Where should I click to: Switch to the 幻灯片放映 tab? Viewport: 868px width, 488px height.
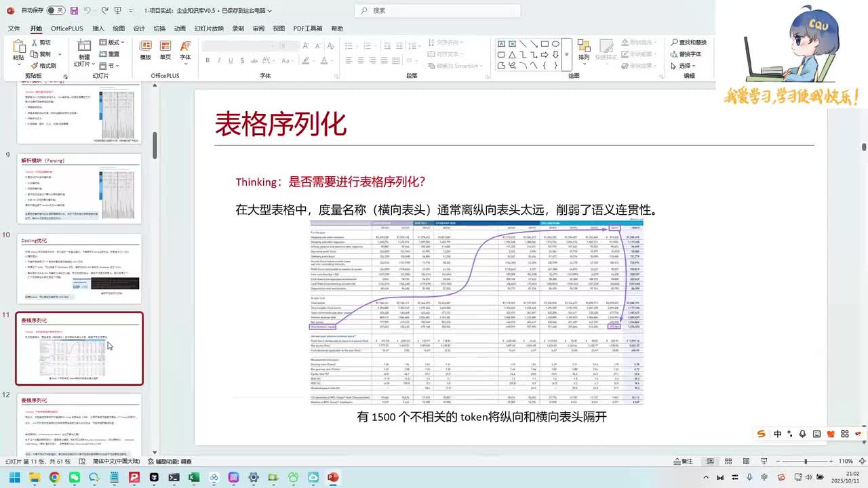click(x=209, y=28)
